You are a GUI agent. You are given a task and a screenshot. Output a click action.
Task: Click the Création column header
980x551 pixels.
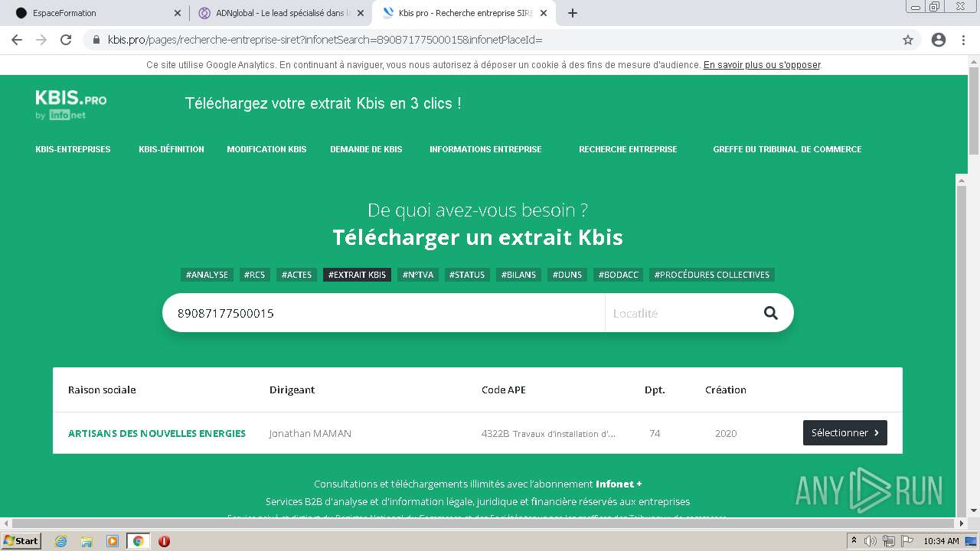pos(726,390)
